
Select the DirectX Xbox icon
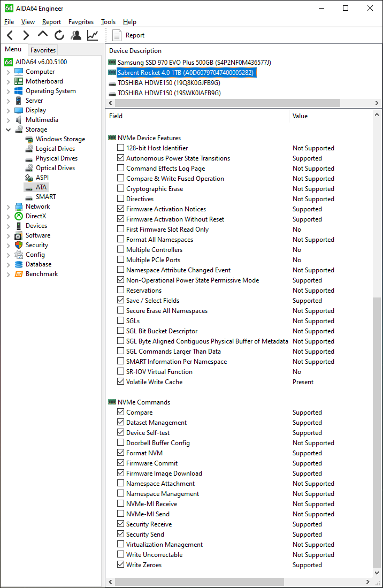19,216
